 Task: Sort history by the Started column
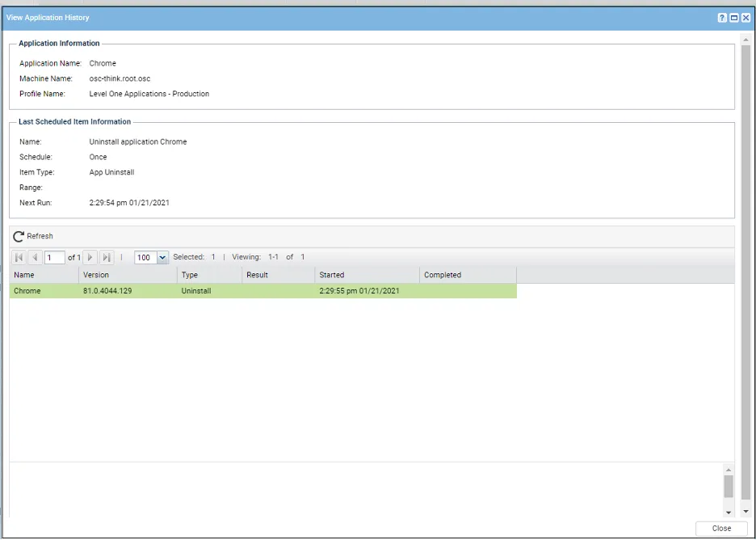pyautogui.click(x=366, y=275)
